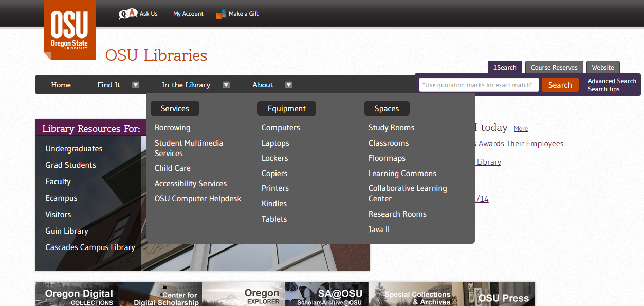This screenshot has width=644, height=306.
Task: Open My Account link in header
Action: click(x=188, y=14)
